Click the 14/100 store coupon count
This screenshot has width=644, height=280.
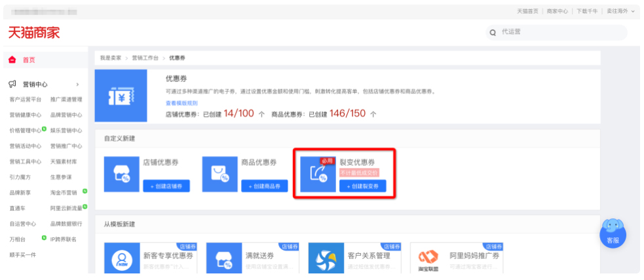pos(239,114)
